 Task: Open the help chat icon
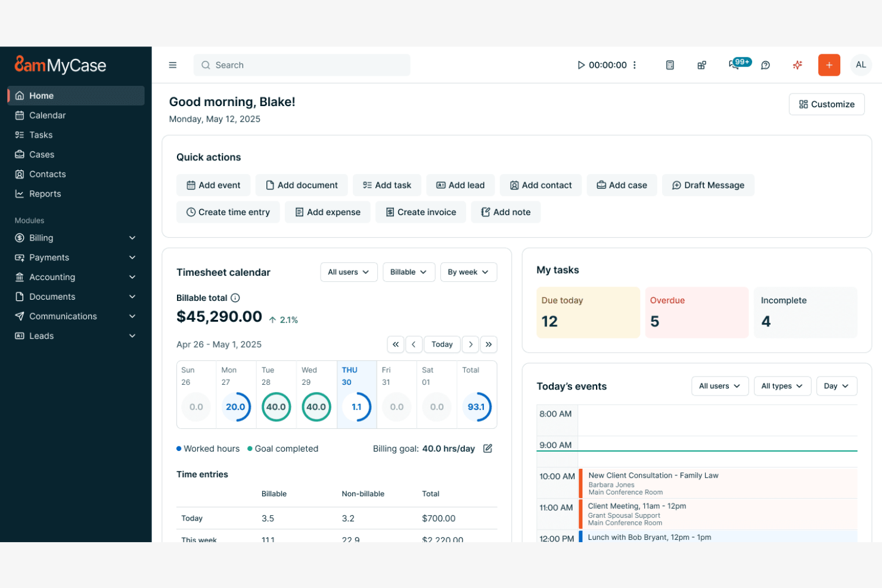coord(766,66)
